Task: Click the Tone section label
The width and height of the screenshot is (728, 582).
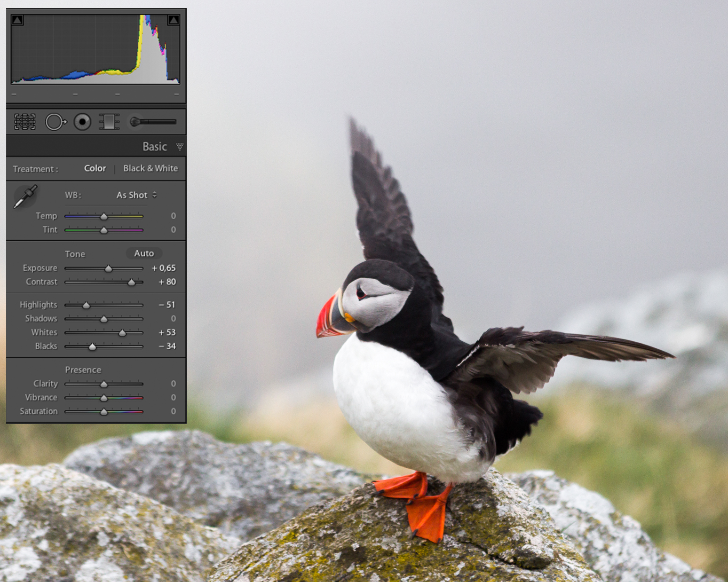Action: click(x=75, y=254)
